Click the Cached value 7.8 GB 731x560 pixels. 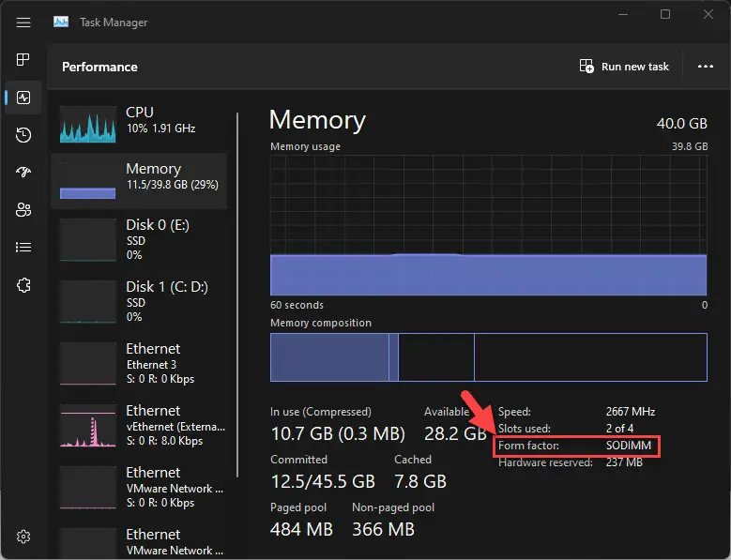pos(420,482)
